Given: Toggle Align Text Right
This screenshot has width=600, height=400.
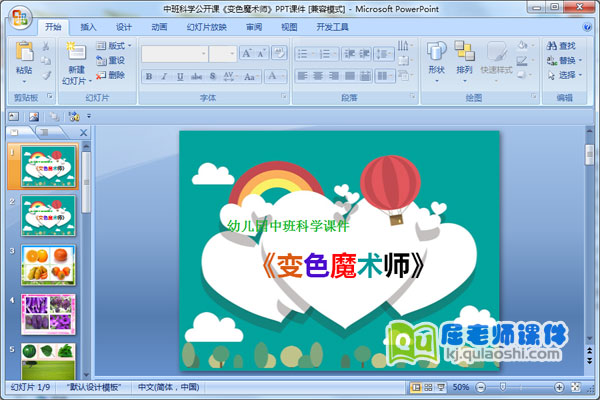Looking at the screenshot, I should tap(334, 76).
